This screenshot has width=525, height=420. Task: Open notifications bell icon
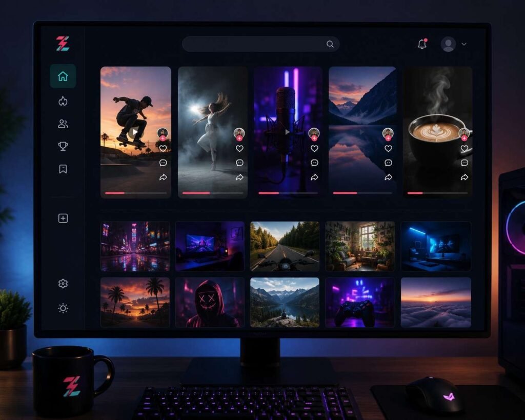tap(422, 44)
